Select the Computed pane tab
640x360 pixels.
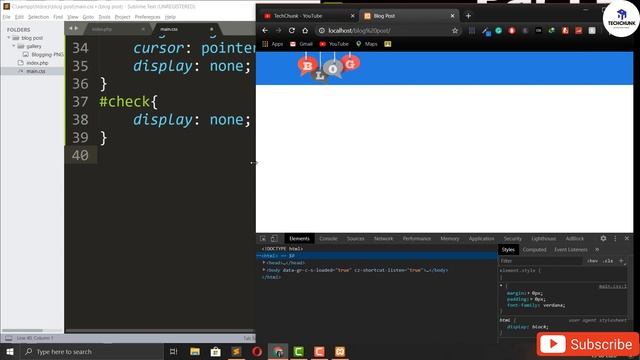click(534, 249)
